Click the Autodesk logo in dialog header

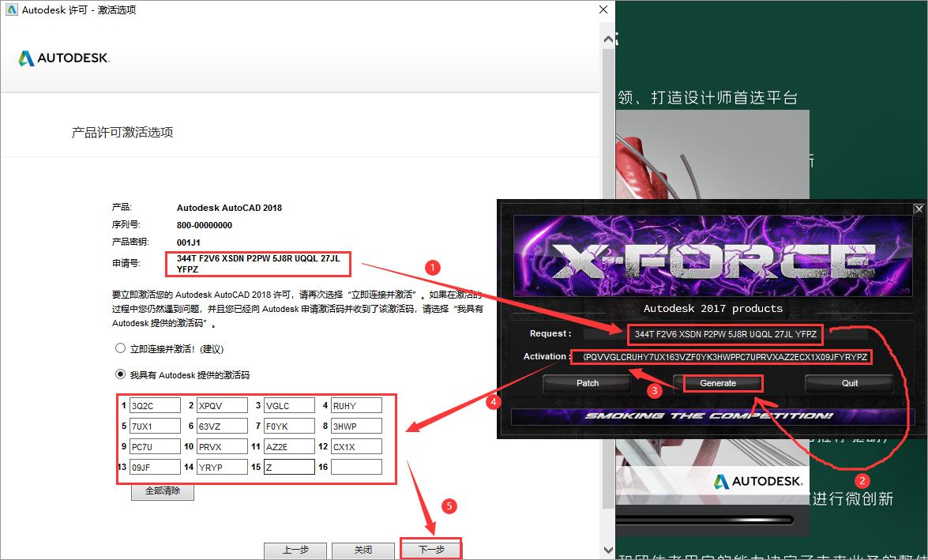point(64,58)
